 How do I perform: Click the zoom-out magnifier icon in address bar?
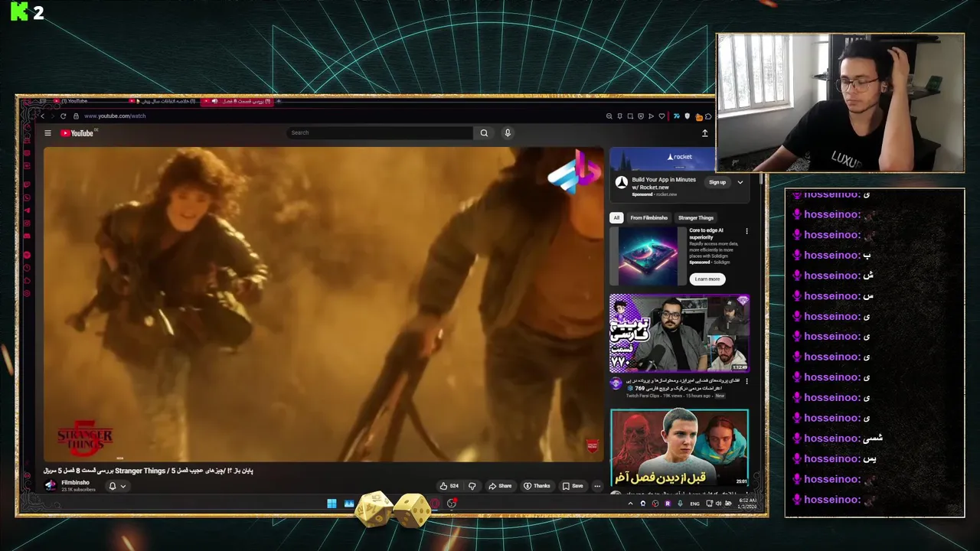point(609,116)
